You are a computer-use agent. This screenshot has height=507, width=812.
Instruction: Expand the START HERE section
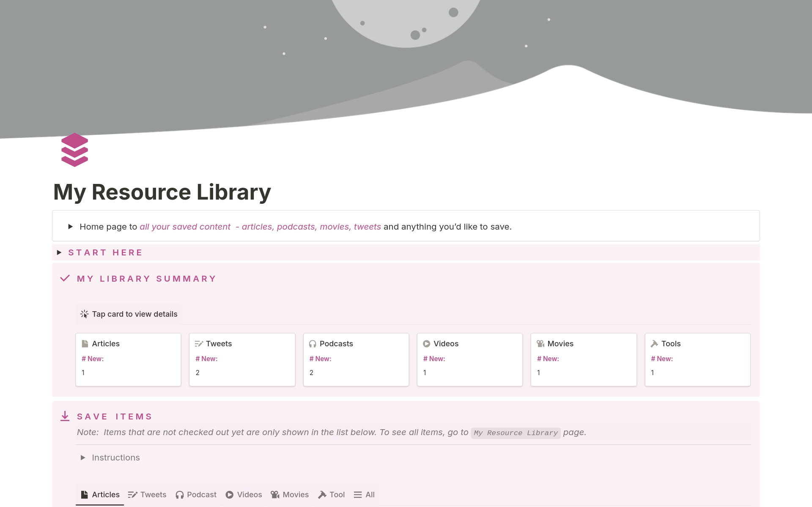[x=59, y=252]
